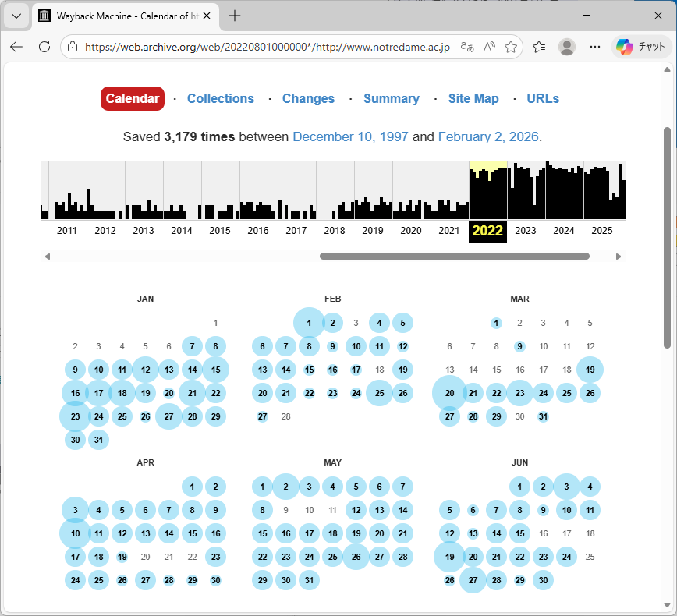Open the browser profile avatar icon
Viewport: 677px width, 616px height.
567,47
